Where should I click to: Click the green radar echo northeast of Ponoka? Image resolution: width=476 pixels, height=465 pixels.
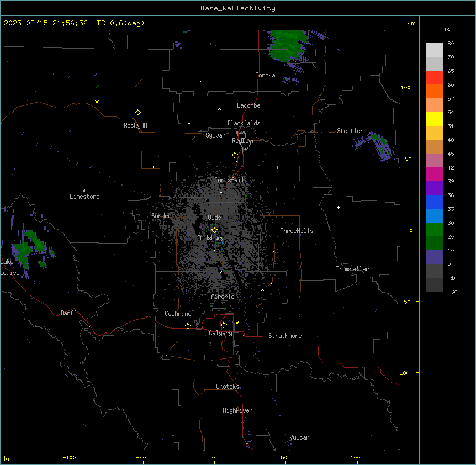click(288, 45)
